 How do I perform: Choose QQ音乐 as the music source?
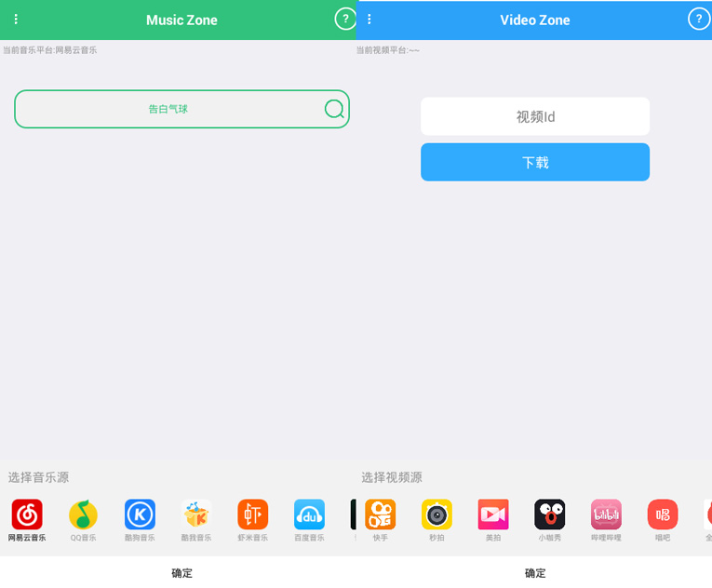pos(83,514)
